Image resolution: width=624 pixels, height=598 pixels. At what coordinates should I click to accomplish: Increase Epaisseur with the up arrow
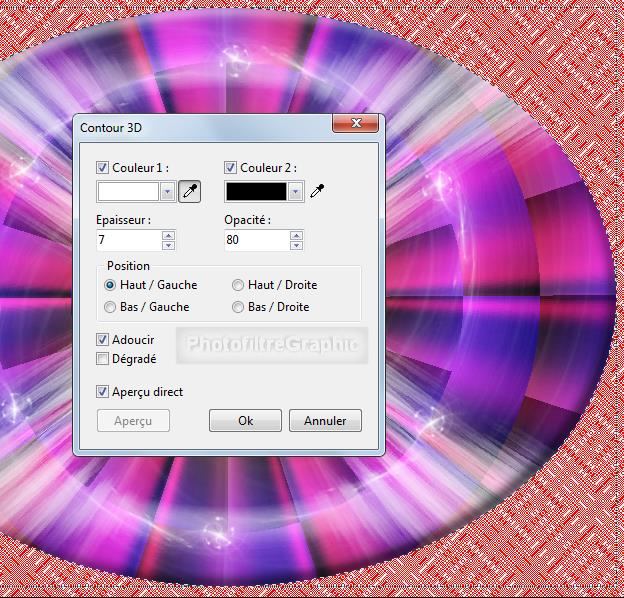tap(168, 236)
